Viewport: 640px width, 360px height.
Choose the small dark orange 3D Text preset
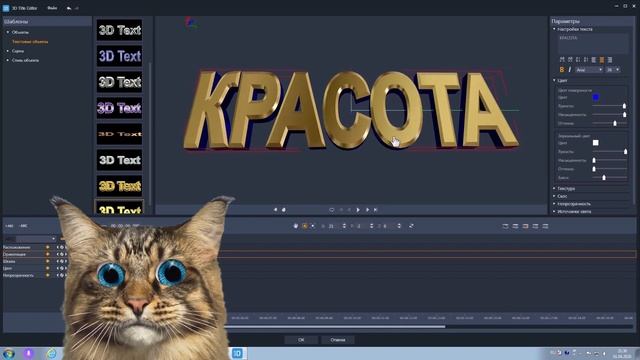point(120,134)
